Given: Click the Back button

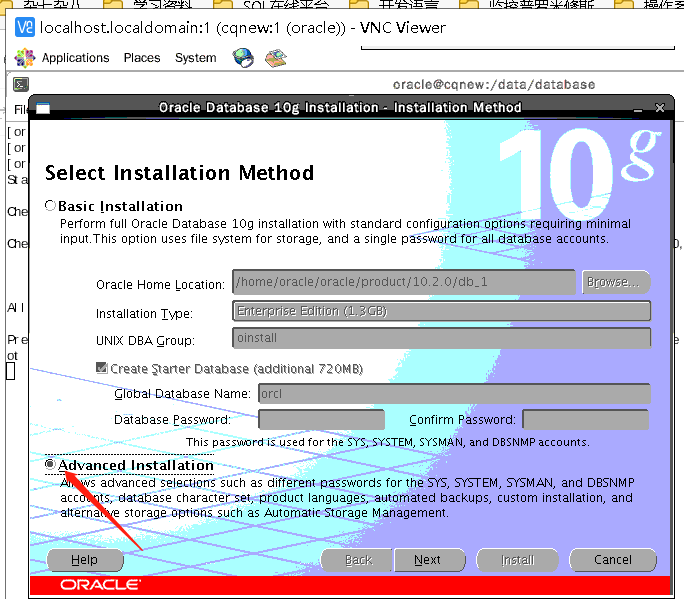Looking at the screenshot, I should tap(358, 560).
